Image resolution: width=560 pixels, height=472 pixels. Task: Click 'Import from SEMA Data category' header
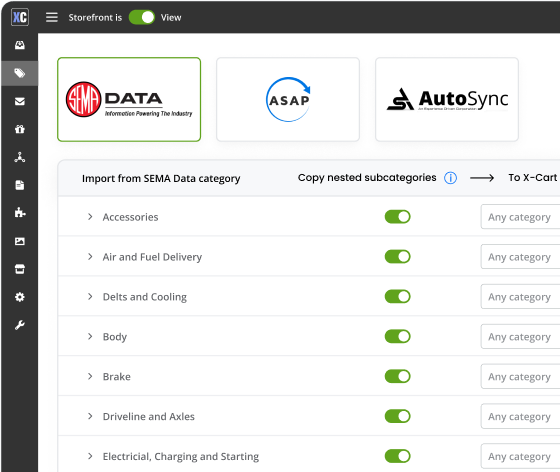click(x=161, y=179)
